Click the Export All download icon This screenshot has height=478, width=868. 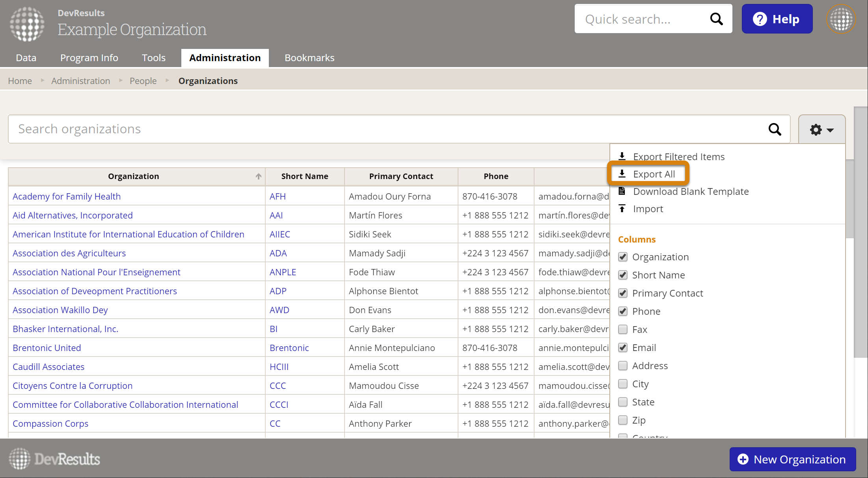coord(622,174)
